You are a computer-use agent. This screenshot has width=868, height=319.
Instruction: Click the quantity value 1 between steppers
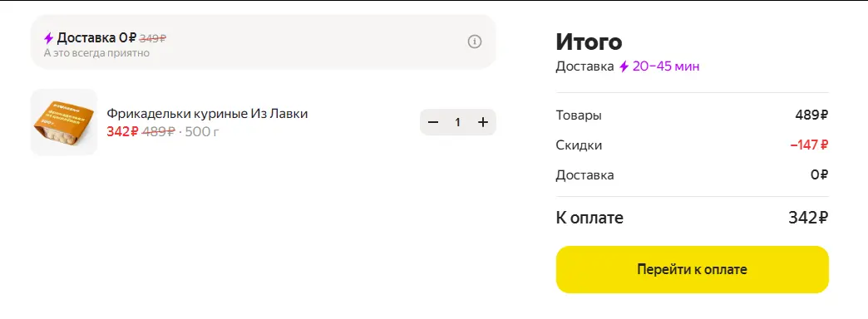(x=458, y=122)
